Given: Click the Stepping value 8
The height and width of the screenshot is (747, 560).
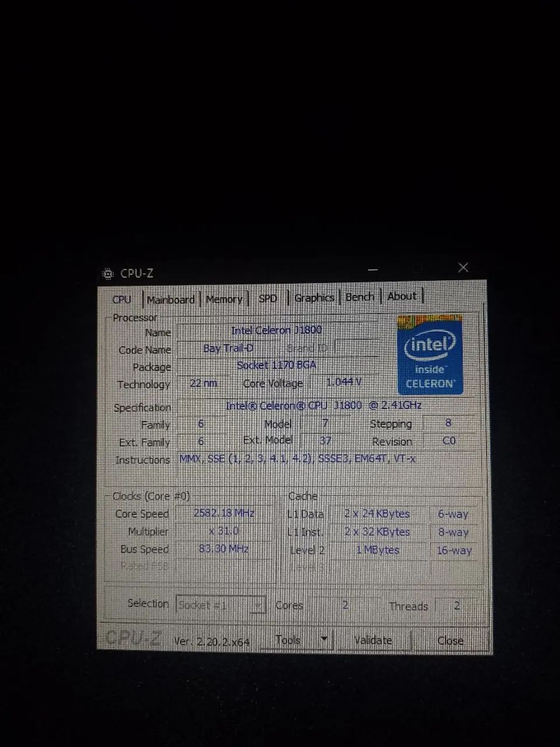Looking at the screenshot, I should tap(448, 423).
